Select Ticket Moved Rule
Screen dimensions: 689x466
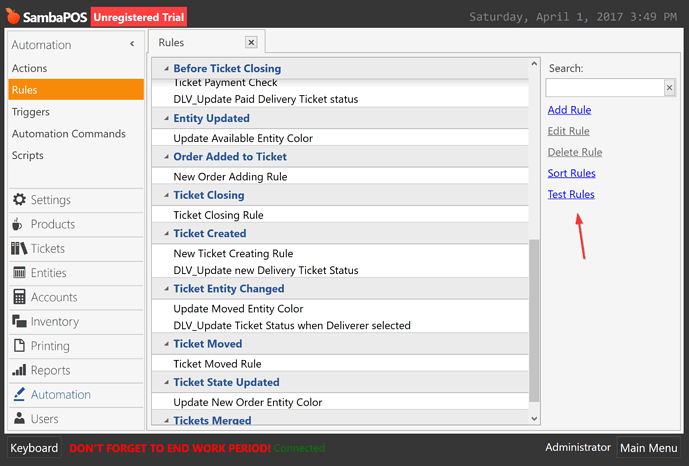(x=340, y=364)
